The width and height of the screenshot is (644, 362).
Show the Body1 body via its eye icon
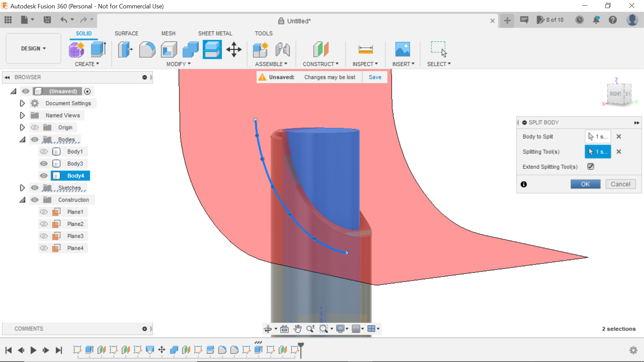click(x=44, y=152)
